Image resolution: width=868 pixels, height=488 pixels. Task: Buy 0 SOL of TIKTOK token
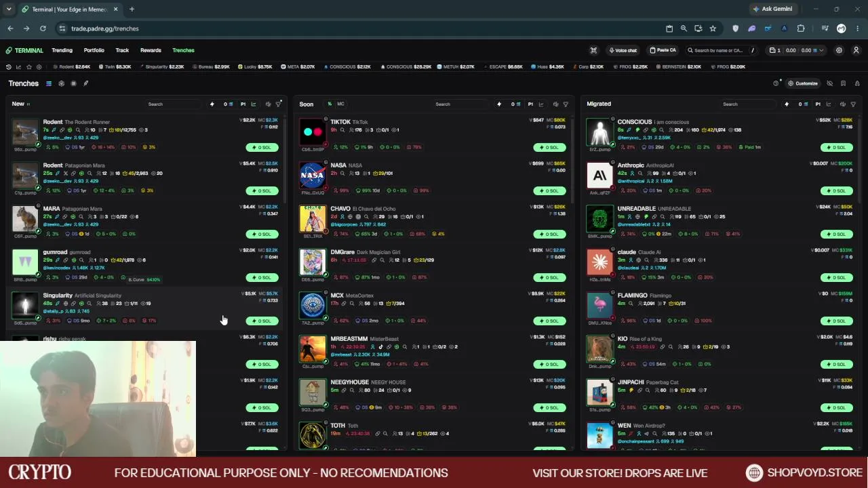pos(550,147)
